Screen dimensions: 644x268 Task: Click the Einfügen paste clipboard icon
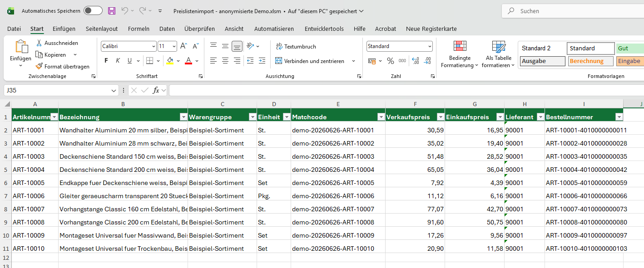pos(21,47)
